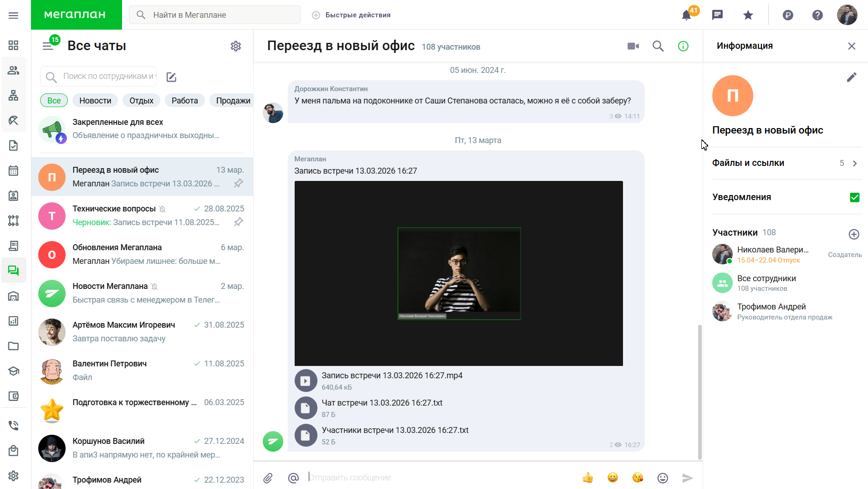The width and height of the screenshot is (868, 489).
Task: Send the message with arrow icon
Action: [688, 478]
